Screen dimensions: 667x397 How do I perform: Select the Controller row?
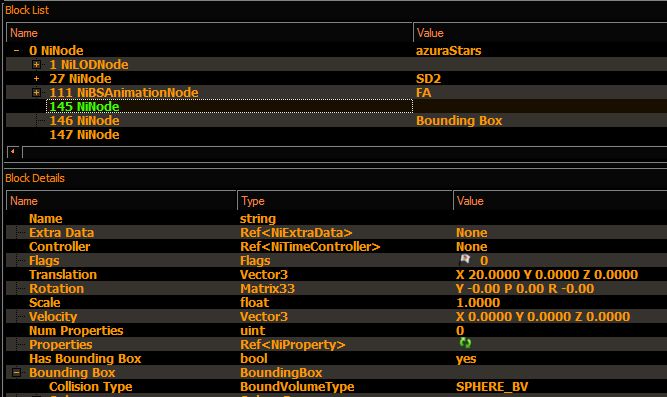point(60,247)
